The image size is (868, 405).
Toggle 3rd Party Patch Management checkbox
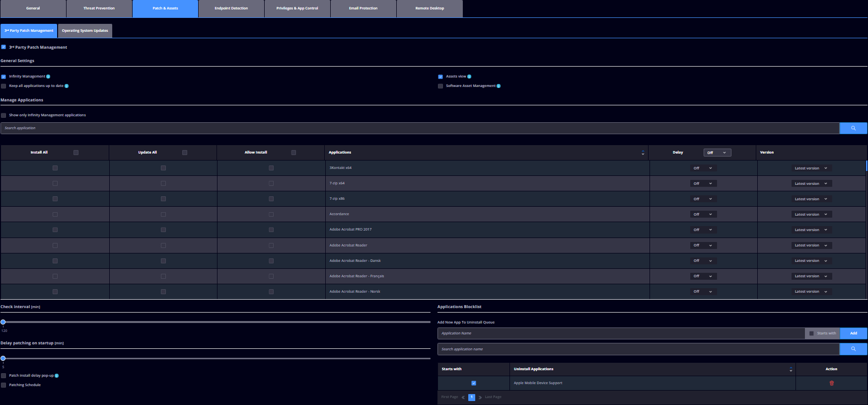[3, 47]
